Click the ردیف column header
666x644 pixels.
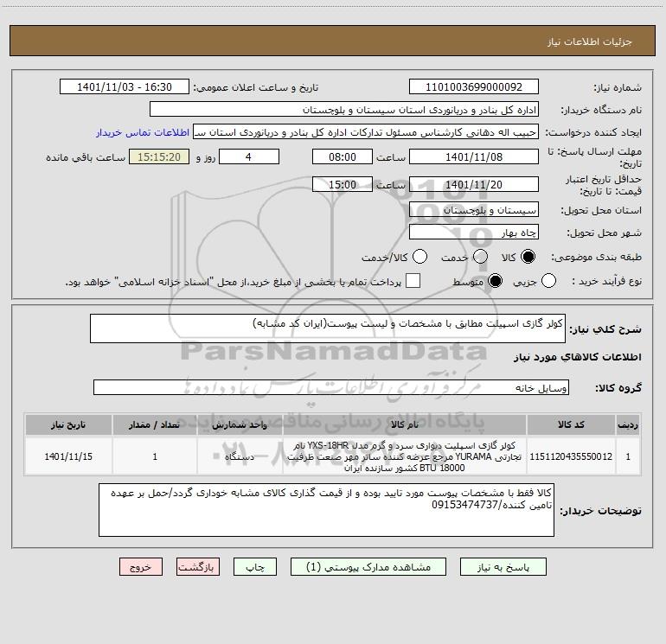point(628,425)
